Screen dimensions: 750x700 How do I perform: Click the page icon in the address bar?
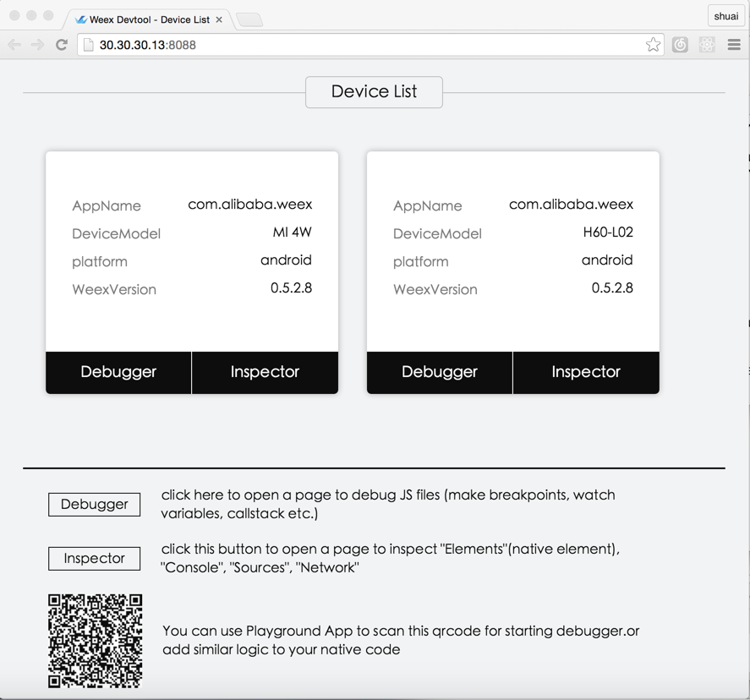89,45
